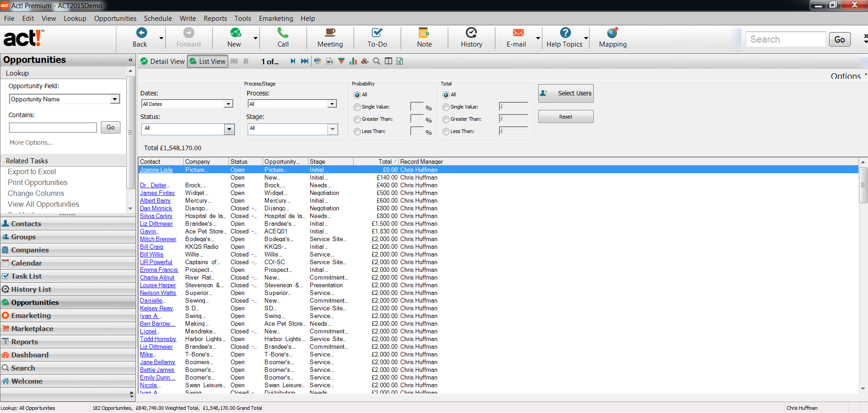Image resolution: width=868 pixels, height=413 pixels.
Task: Collapse the Opportunities side panel
Action: tap(130, 60)
